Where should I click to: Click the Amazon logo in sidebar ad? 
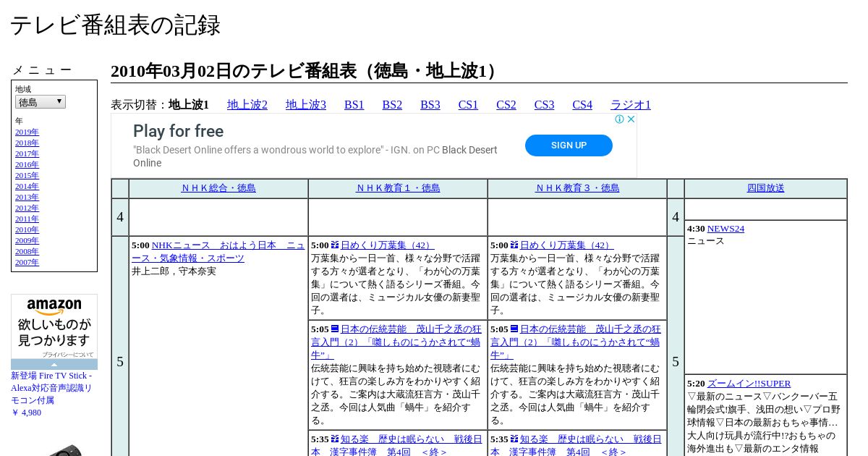(x=54, y=307)
